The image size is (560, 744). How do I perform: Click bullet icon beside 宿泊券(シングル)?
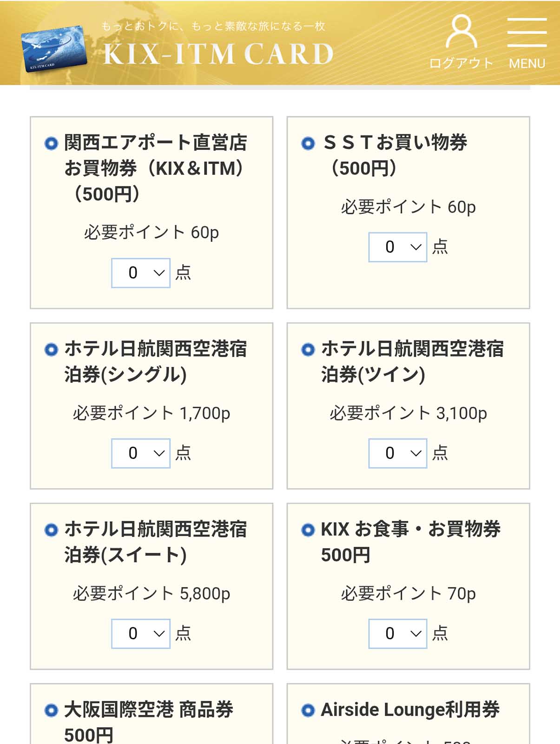(x=51, y=349)
